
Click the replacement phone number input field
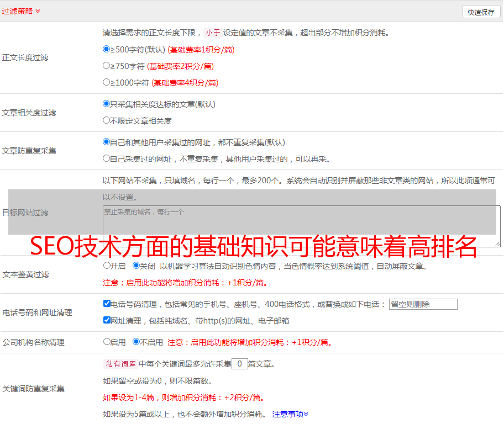[x=423, y=304]
